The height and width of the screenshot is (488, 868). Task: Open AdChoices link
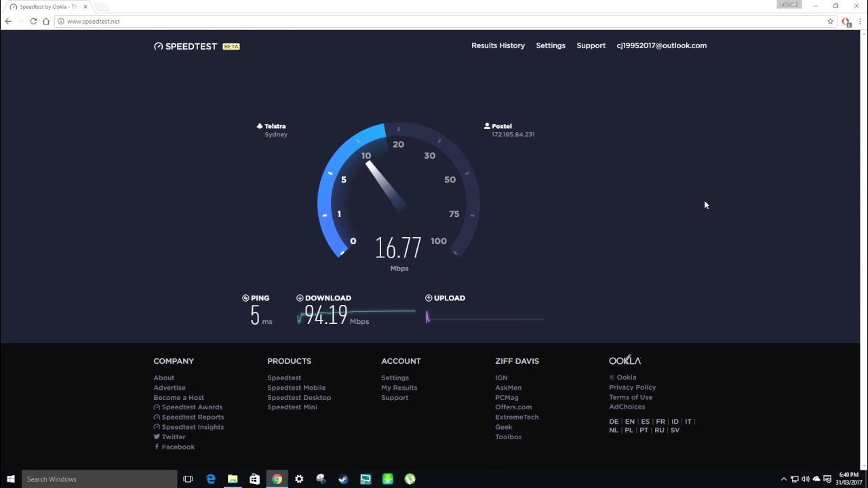point(627,407)
